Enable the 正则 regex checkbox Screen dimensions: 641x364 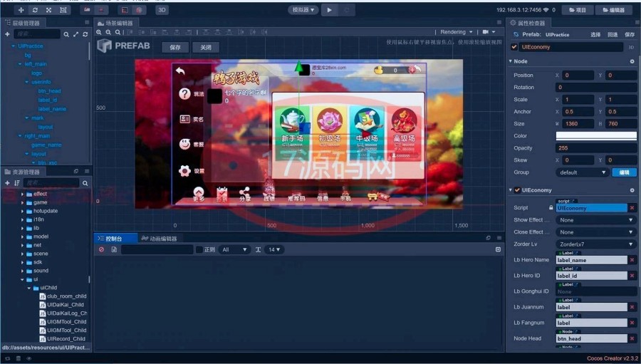pos(199,249)
